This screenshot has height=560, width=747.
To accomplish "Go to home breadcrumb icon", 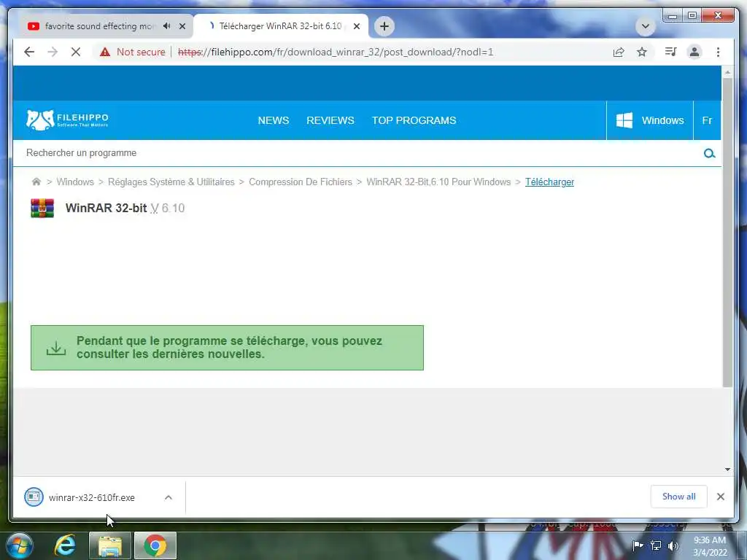I will point(36,182).
